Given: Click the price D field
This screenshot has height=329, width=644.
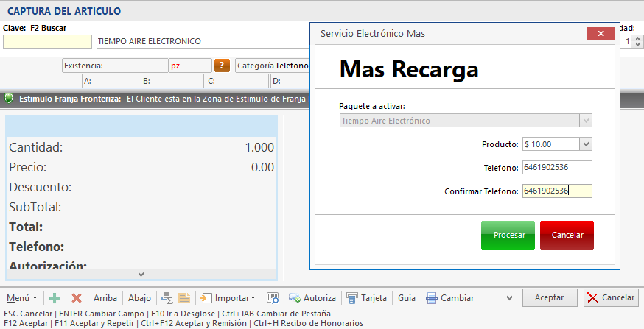Looking at the screenshot, I should (x=290, y=81).
